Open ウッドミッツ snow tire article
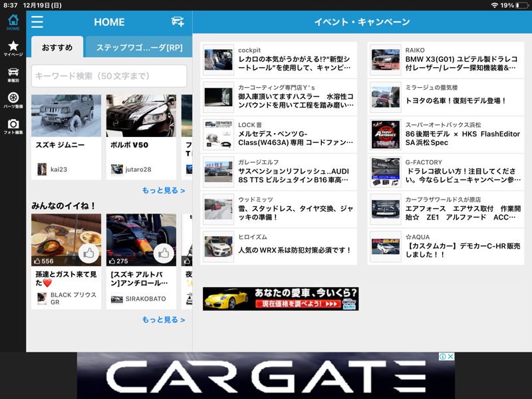This screenshot has width=532, height=399. (x=279, y=209)
